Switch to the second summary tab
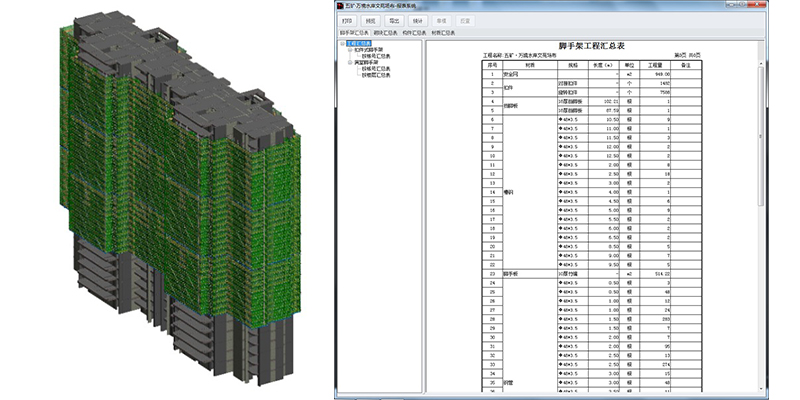The image size is (800, 400). 385,33
